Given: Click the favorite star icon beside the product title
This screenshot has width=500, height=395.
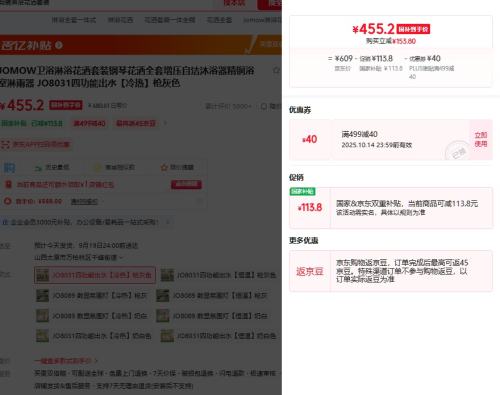Looking at the screenshot, I should click(x=276, y=70).
